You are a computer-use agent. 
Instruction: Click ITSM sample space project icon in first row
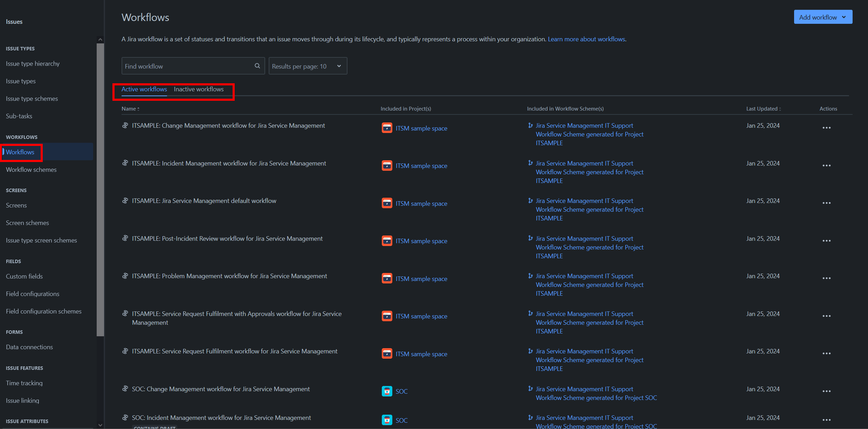coord(387,128)
